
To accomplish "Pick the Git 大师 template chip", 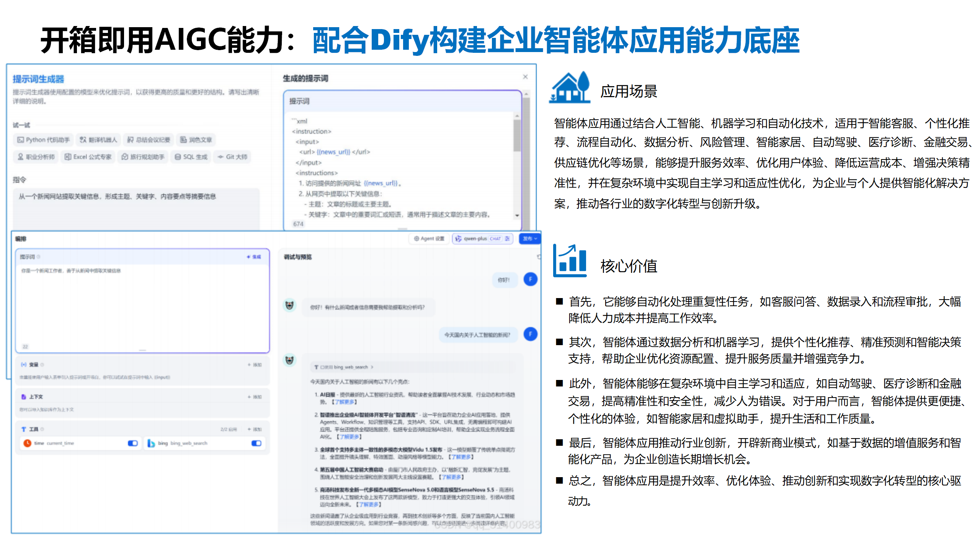I will [232, 157].
